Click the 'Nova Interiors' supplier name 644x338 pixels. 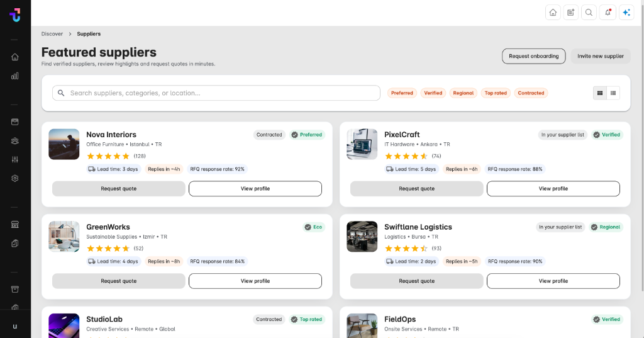pos(111,135)
